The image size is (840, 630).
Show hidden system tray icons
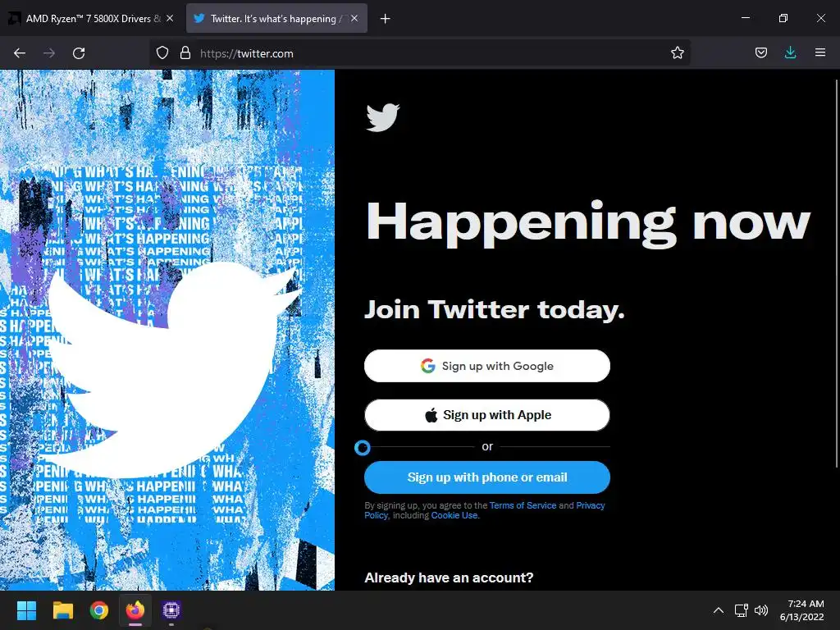point(719,610)
